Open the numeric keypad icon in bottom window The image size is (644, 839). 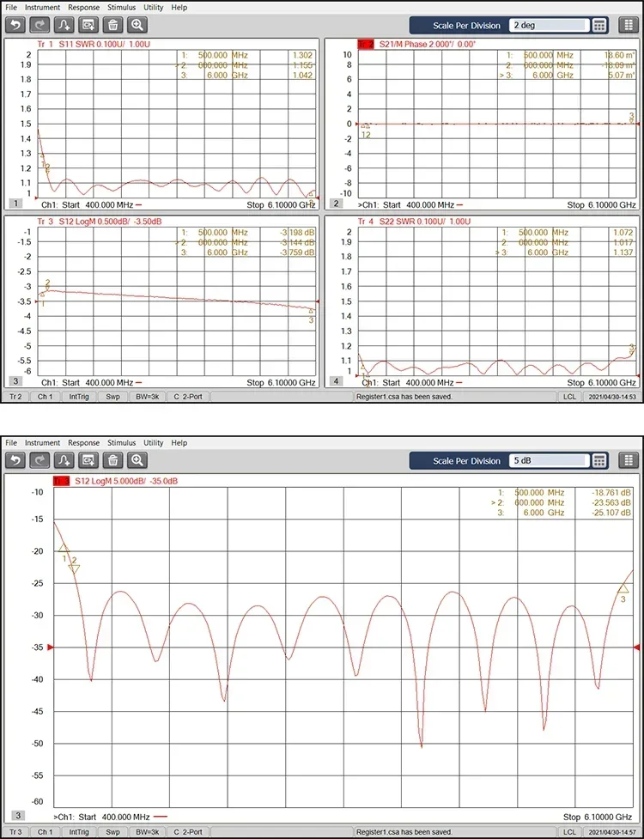(x=599, y=460)
